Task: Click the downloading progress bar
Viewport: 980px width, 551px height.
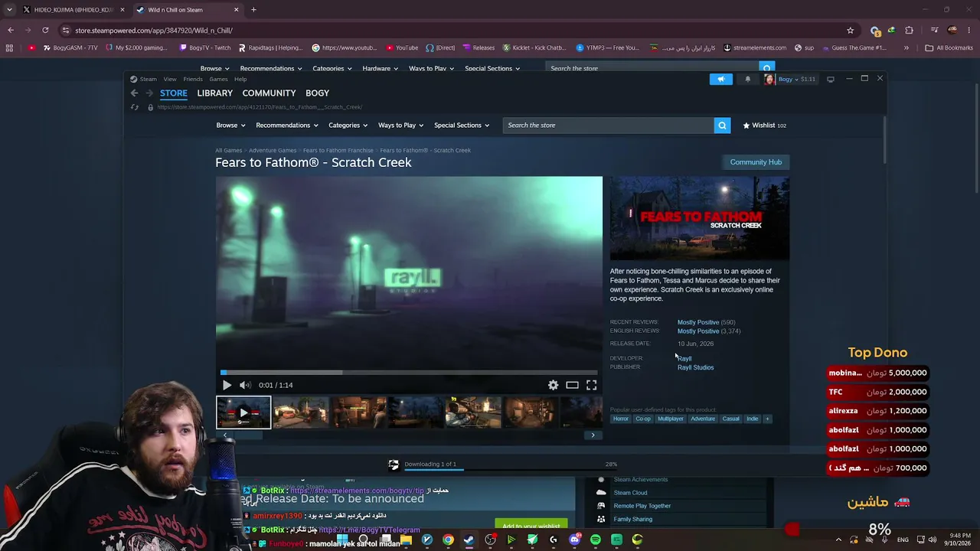Action: coord(511,470)
